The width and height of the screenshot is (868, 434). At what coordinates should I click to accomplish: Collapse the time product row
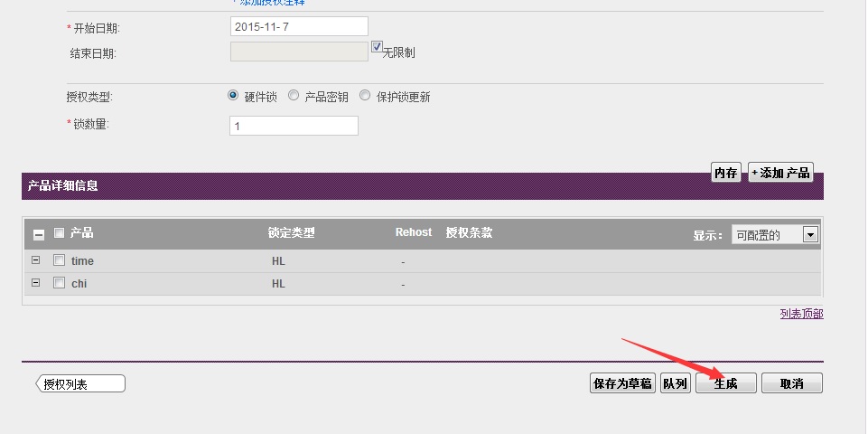click(x=35, y=260)
